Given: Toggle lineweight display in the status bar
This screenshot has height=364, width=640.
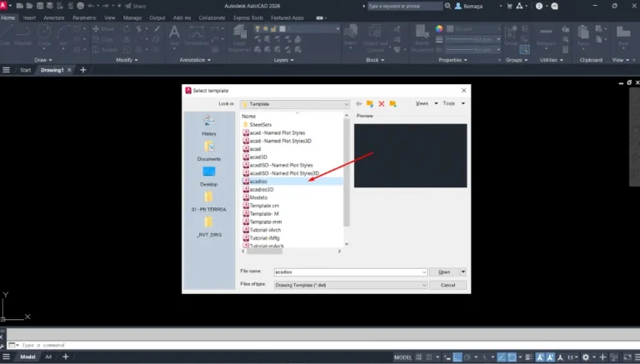Looking at the screenshot, I should [528, 357].
